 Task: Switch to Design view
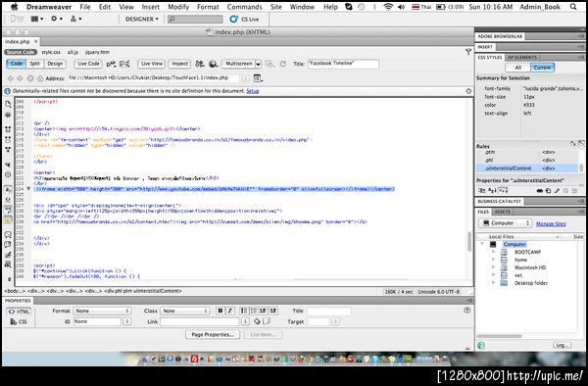click(x=55, y=64)
